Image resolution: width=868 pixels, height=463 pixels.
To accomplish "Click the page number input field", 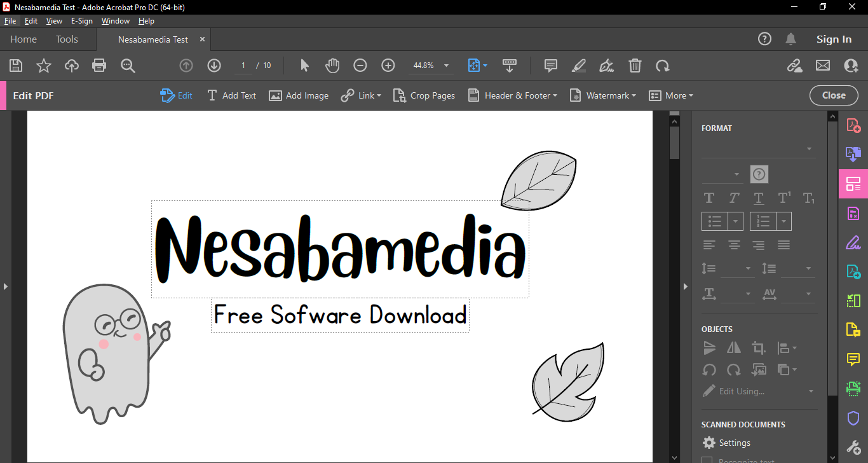I will click(243, 66).
